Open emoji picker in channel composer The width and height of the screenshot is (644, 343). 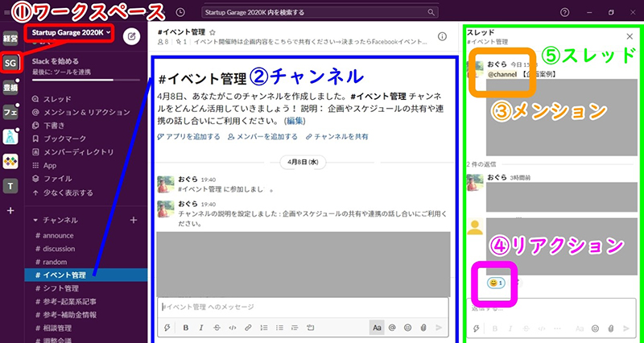click(x=407, y=328)
